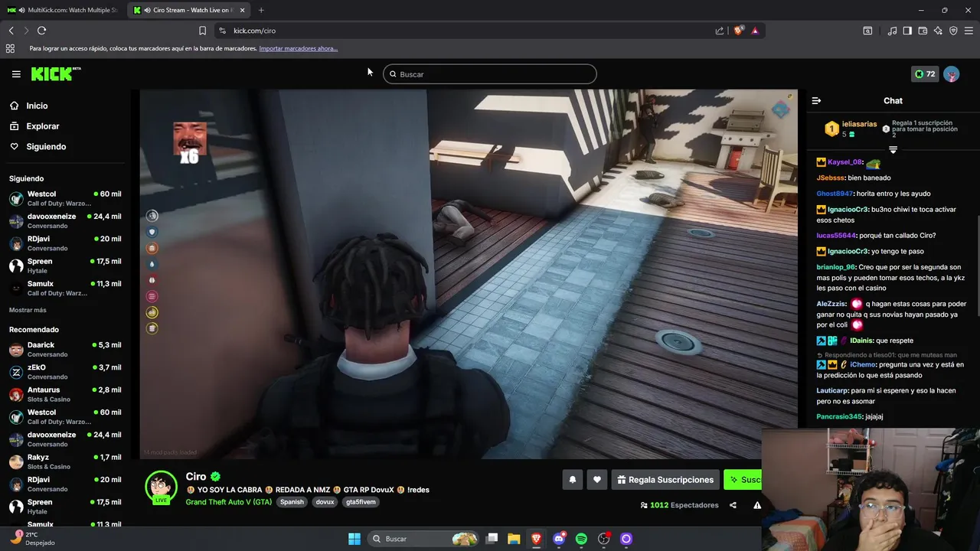This screenshot has width=980, height=551.
Task: Open Brave Leo AI icon
Action: (938, 31)
